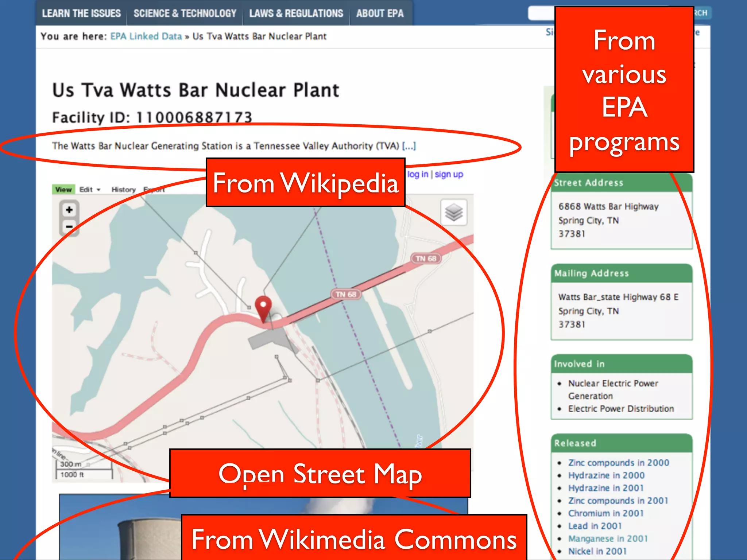Select the map View tab
This screenshot has height=560, width=747.
pyautogui.click(x=63, y=189)
